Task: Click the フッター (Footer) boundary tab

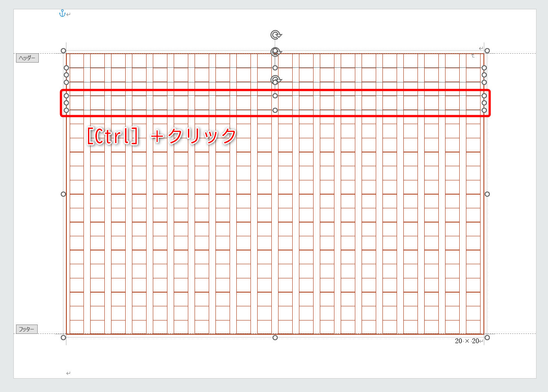Action: pos(27,329)
